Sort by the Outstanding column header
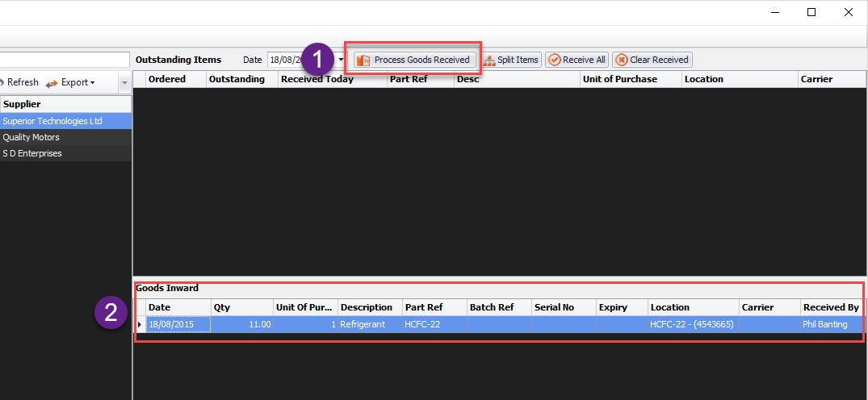Screen dimensions: 868x400 [237, 79]
